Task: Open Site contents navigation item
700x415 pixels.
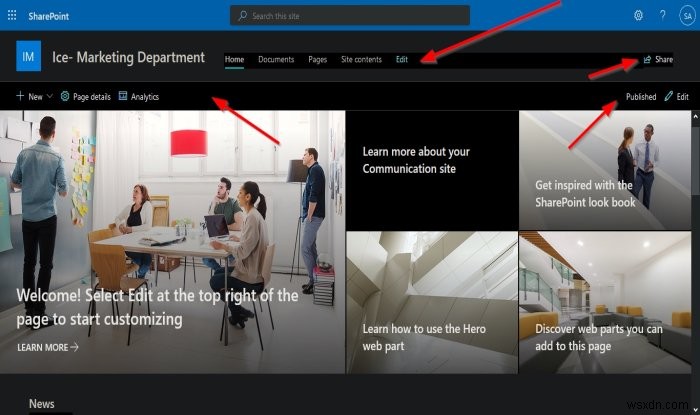Action: coord(361,59)
